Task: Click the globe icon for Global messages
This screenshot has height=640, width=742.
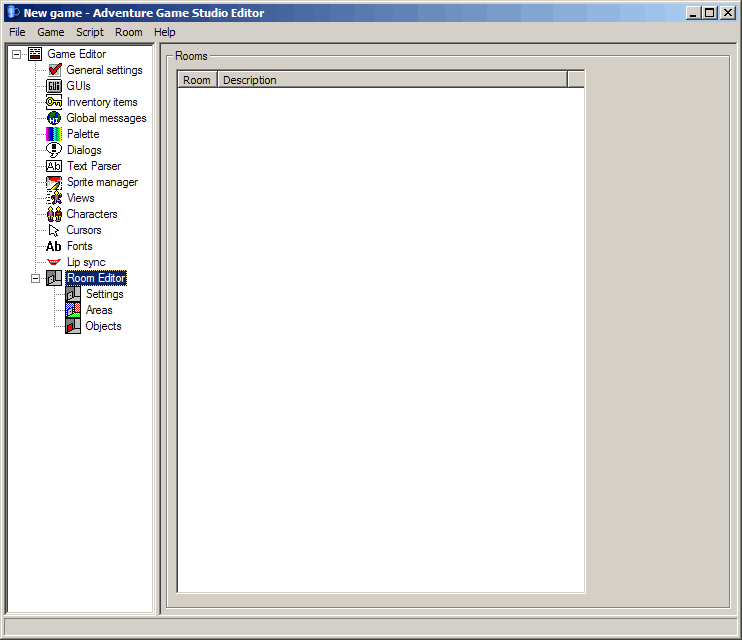Action: 53,118
